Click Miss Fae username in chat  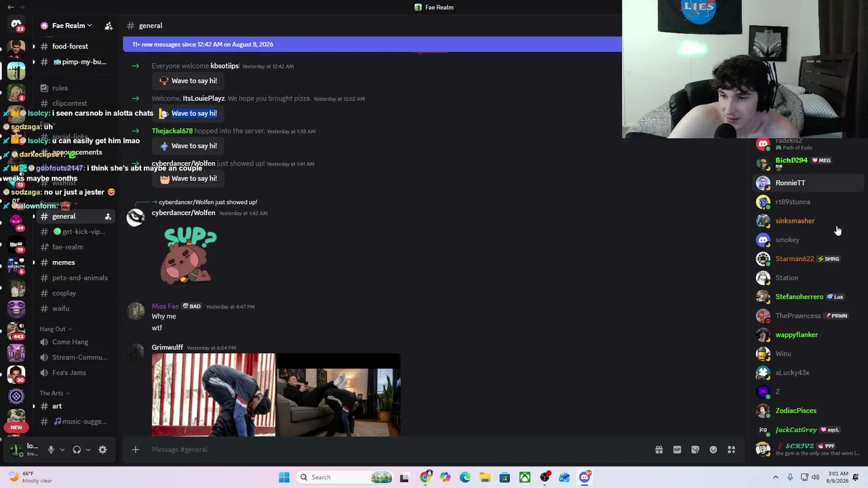pos(165,306)
